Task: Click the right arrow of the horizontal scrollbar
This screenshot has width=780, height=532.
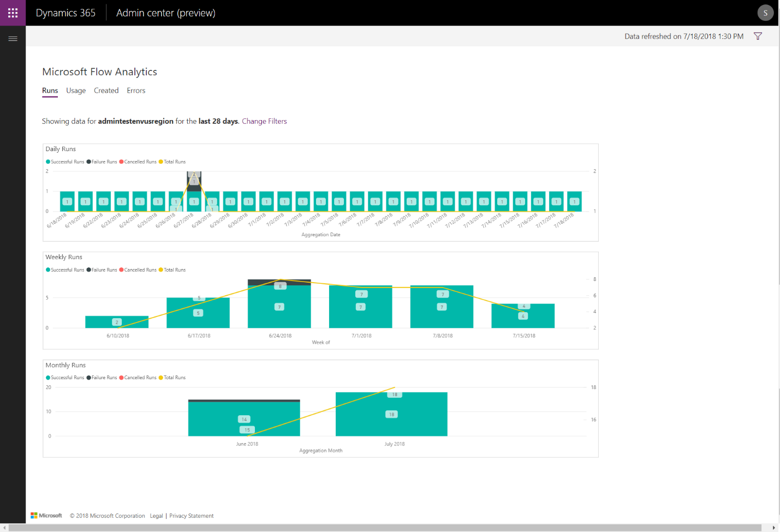Action: (775, 527)
